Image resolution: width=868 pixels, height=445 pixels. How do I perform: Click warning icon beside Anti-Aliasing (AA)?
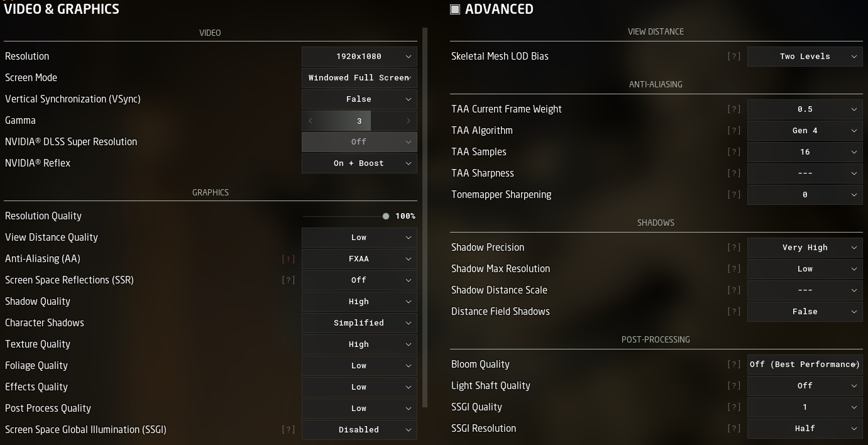point(288,259)
